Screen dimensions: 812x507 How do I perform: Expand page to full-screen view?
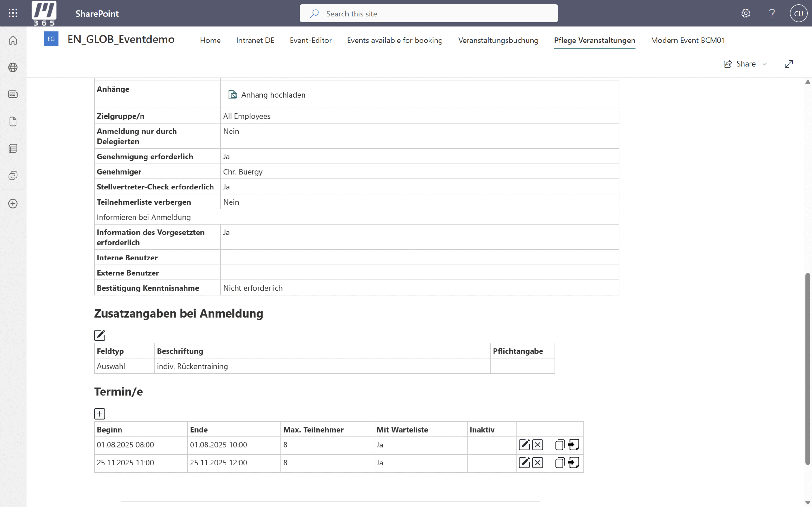789,64
